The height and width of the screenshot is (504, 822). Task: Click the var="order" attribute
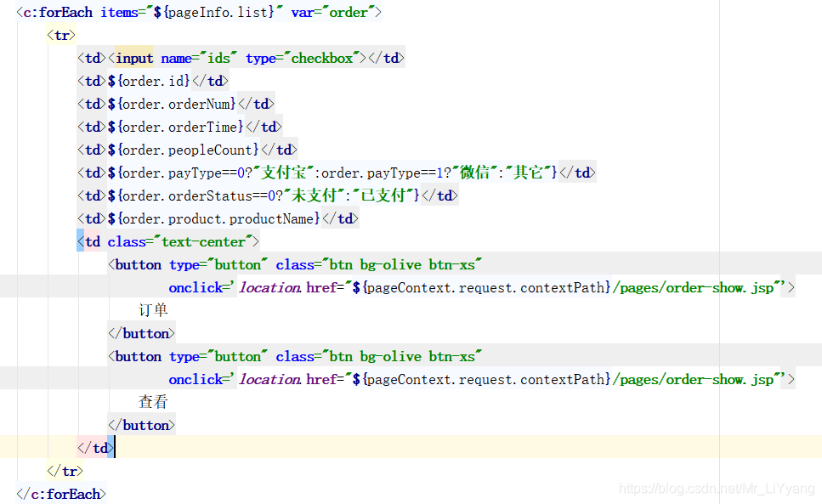(332, 12)
